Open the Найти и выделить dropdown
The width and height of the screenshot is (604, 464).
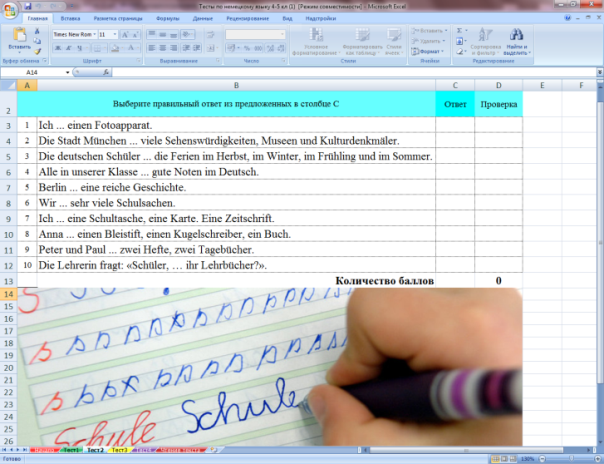517,50
